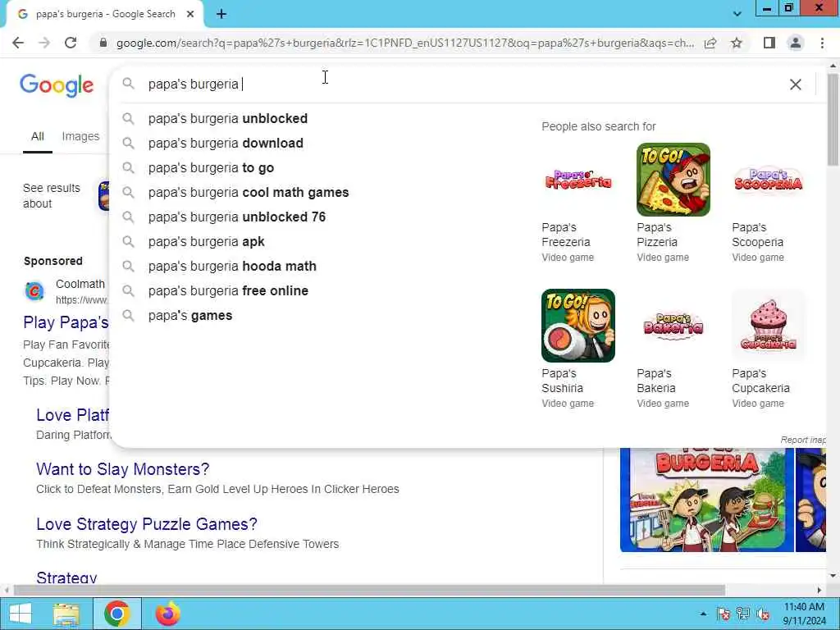Open Papa's Freezeria video game thumbnail

tap(578, 180)
